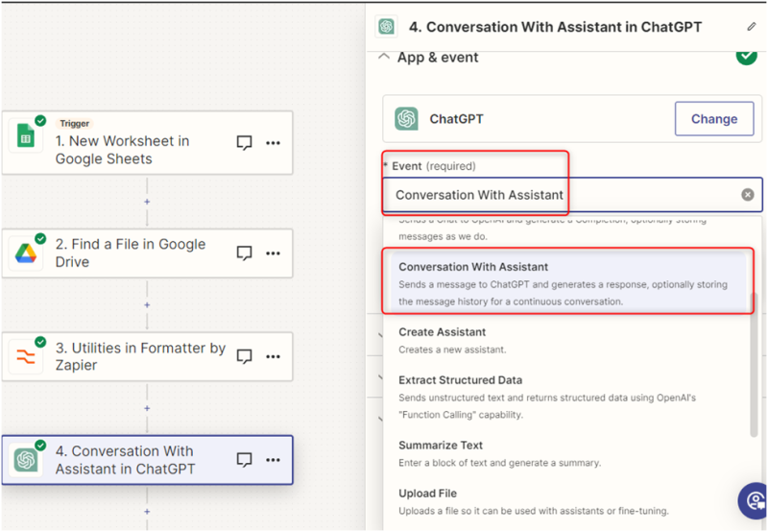Click the Google Drive icon in step 2
The width and height of the screenshot is (768, 532).
[26, 253]
